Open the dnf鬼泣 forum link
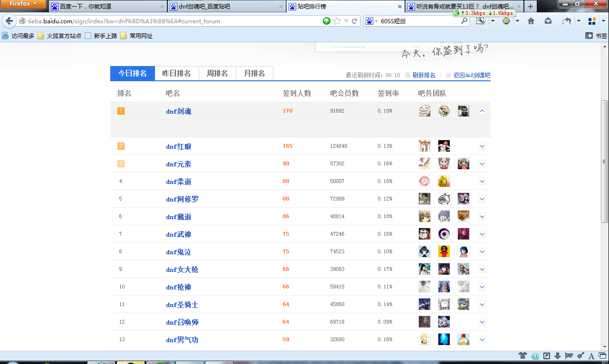This screenshot has width=609, height=364. pos(179,252)
